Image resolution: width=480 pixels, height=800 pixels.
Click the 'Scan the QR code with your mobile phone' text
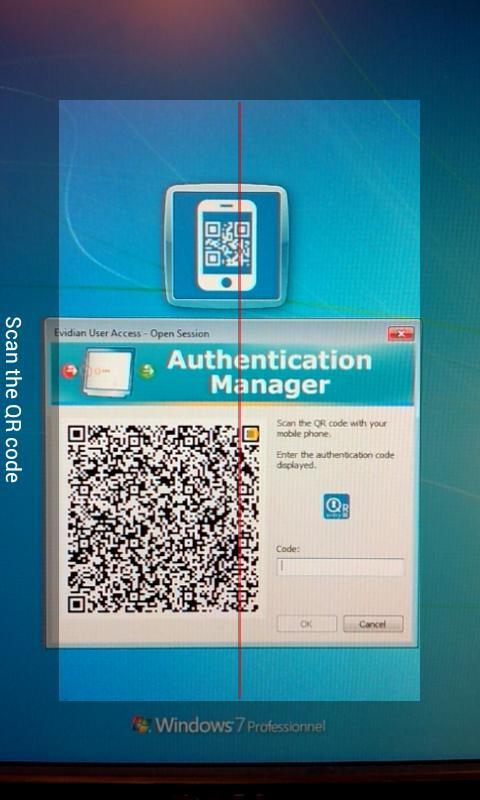[x=332, y=429]
